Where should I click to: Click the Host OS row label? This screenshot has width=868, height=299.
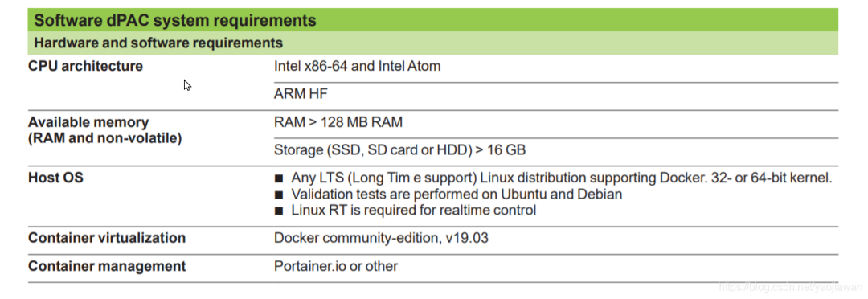point(55,178)
